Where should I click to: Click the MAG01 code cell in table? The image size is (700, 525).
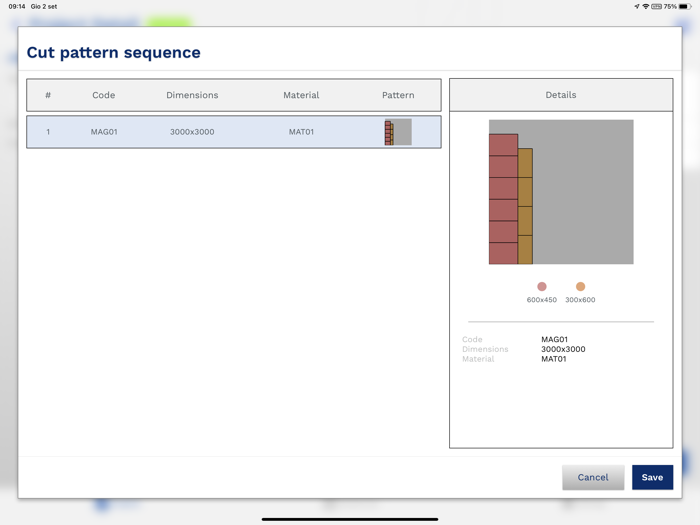[x=104, y=132]
